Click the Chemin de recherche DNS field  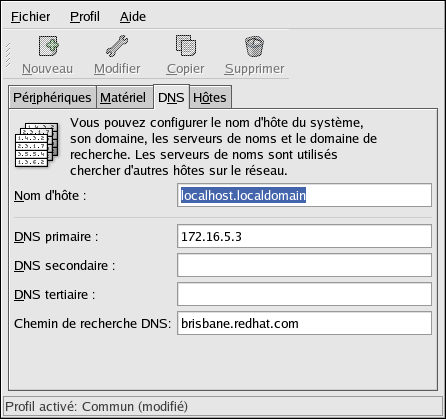(304, 323)
